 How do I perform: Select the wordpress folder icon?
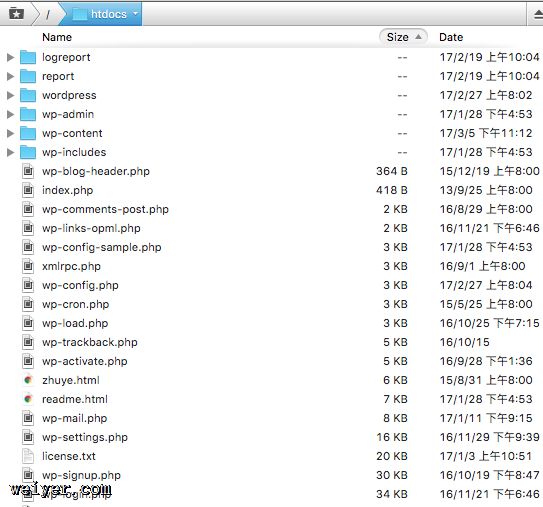[x=28, y=95]
